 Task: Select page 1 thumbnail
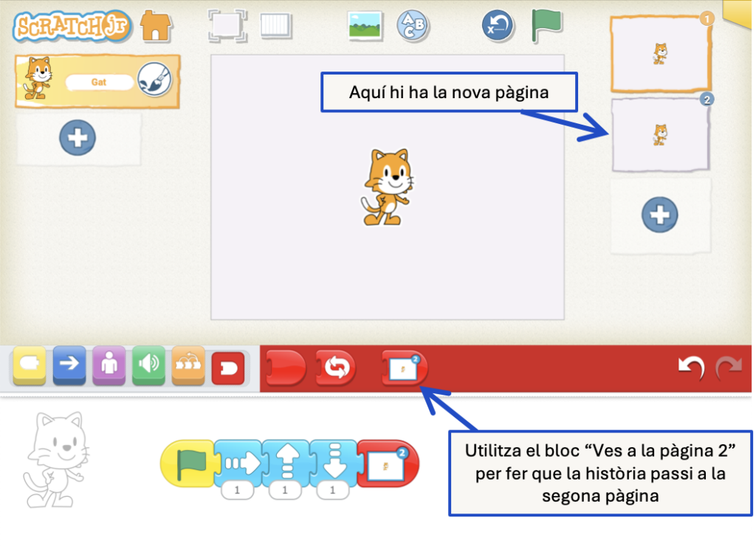[660, 54]
